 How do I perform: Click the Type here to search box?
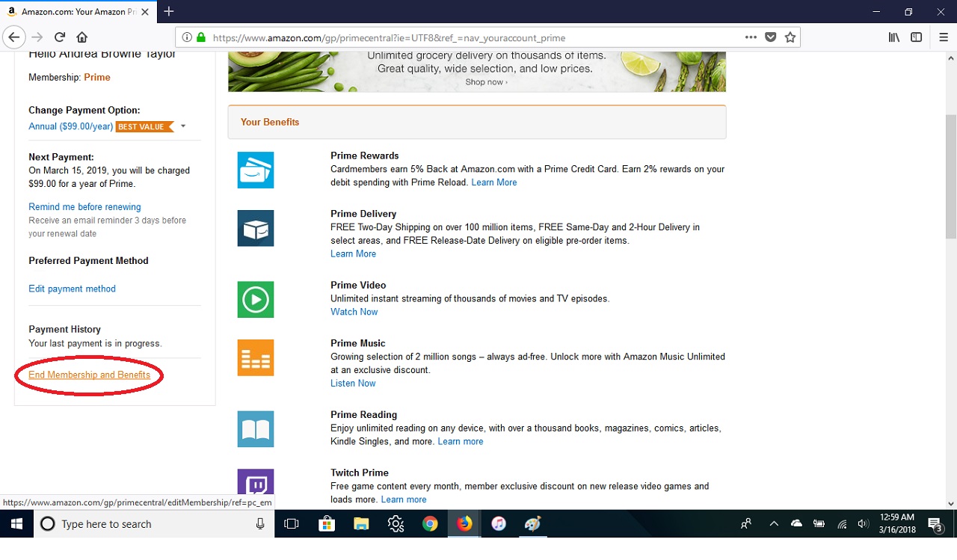click(x=153, y=524)
